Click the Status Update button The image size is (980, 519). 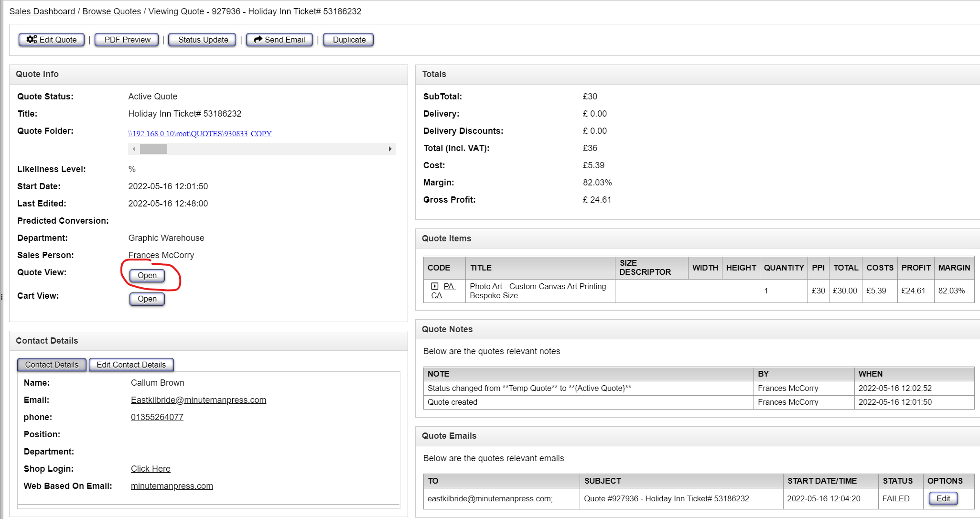(203, 40)
